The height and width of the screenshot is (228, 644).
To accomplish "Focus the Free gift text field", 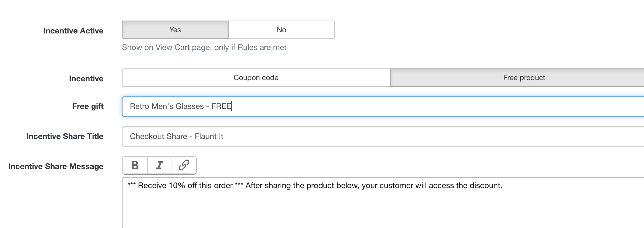I will pos(383,106).
